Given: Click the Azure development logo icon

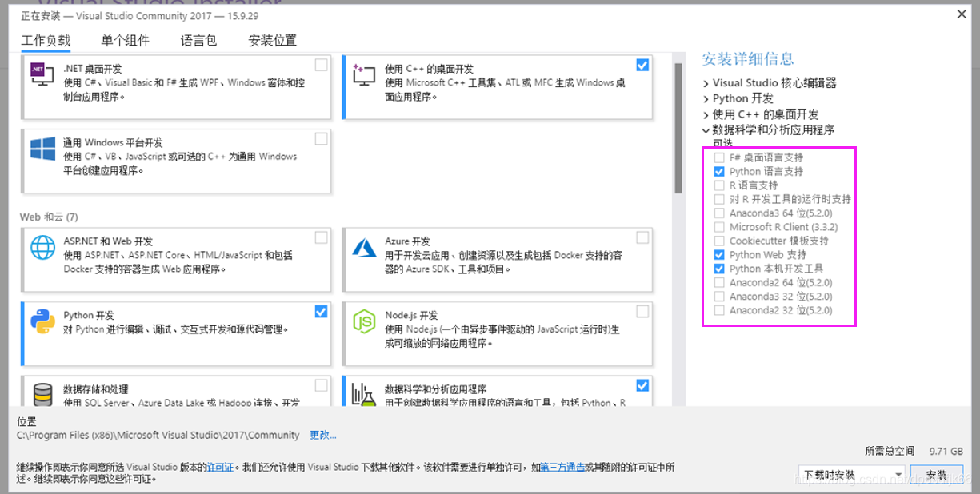Looking at the screenshot, I should (x=364, y=247).
